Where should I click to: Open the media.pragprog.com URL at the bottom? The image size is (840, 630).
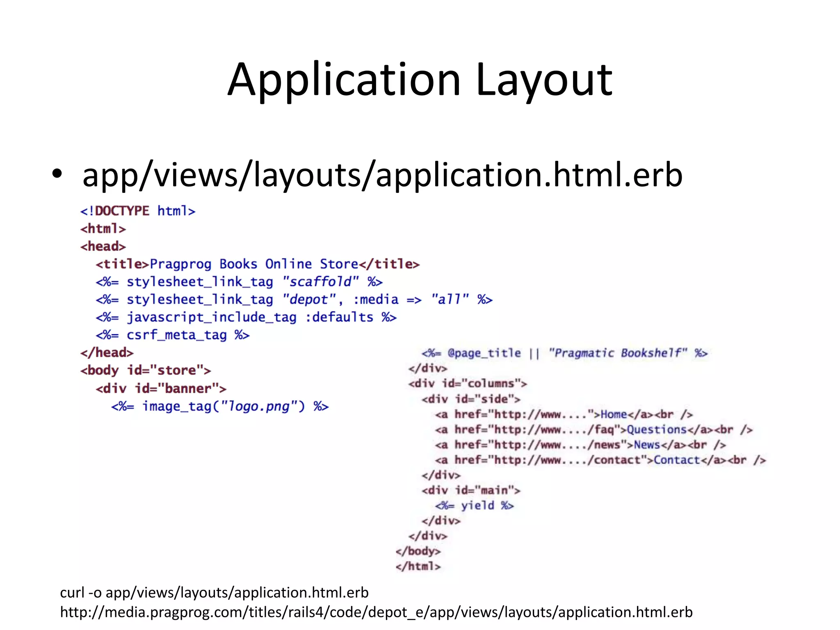376,612
